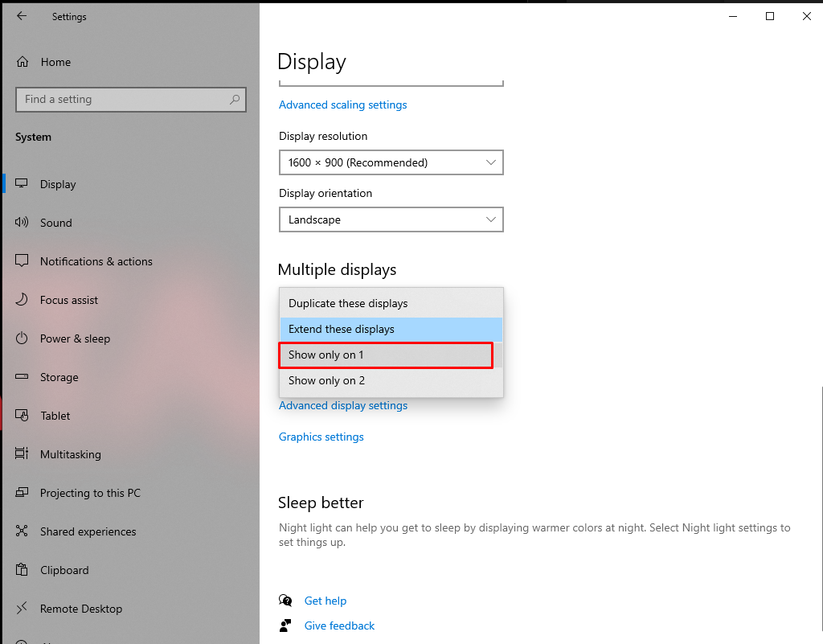Open the Display resolution dropdown
Screen dimensions: 823x644
(x=391, y=162)
